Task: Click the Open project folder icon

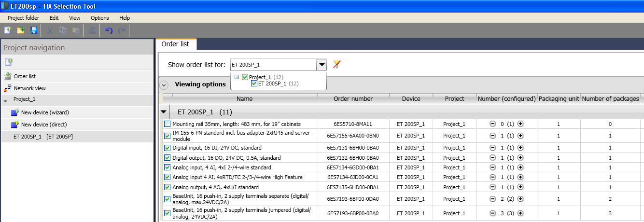Action: 21,30
